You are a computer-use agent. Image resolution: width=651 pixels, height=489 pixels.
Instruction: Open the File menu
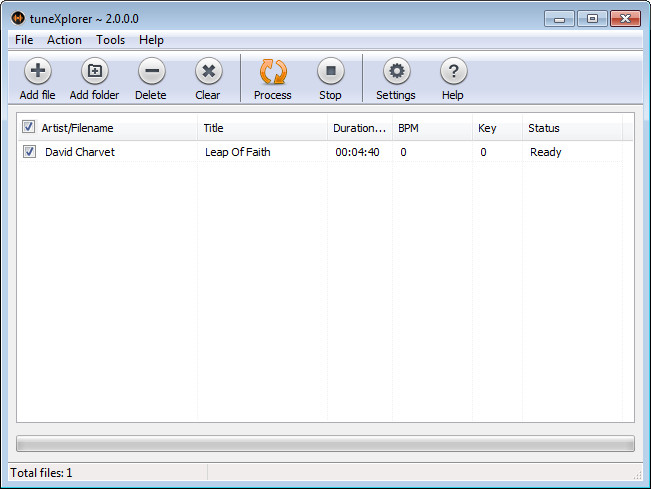(24, 40)
